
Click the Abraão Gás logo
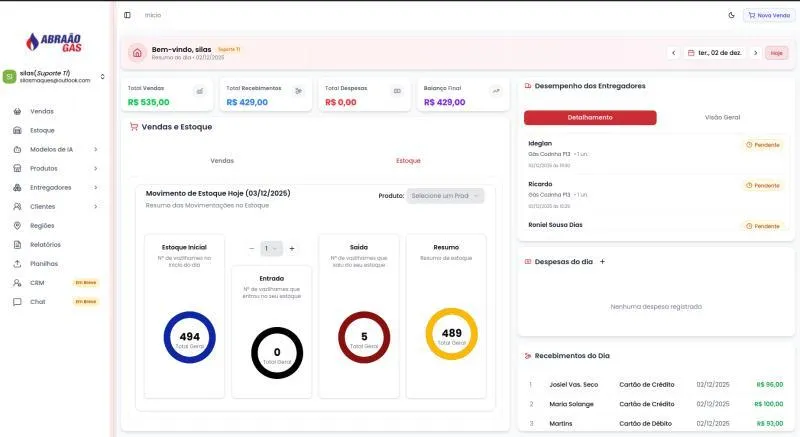(x=54, y=42)
